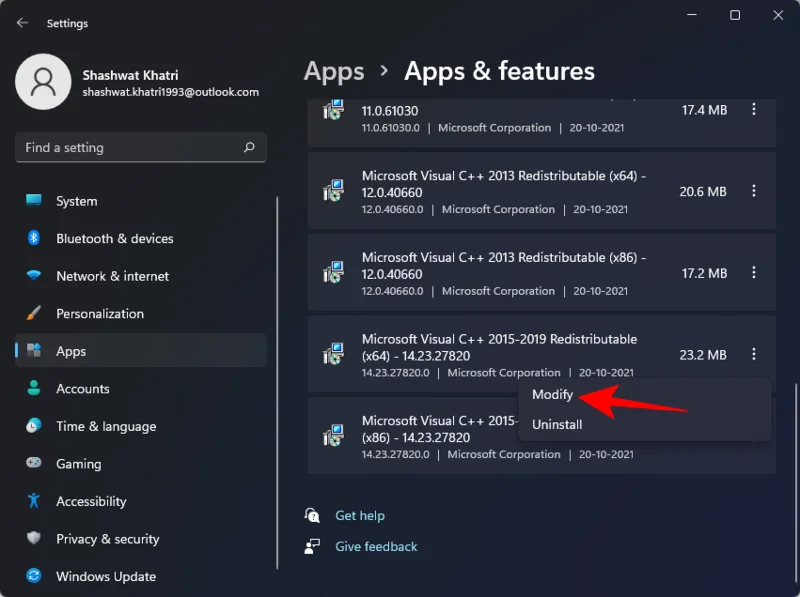The image size is (800, 597).
Task: Choose Uninstall from the context menu
Action: [x=557, y=424]
